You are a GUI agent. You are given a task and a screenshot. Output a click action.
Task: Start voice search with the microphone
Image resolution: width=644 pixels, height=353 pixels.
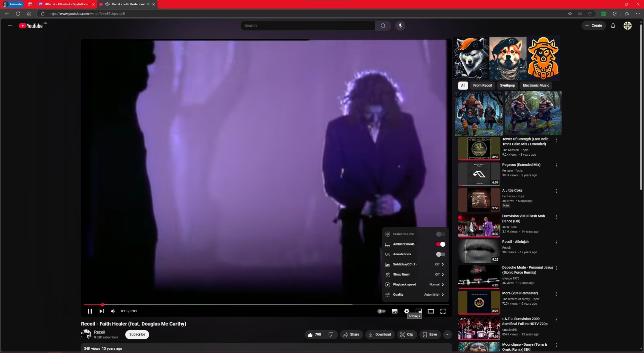pos(400,25)
